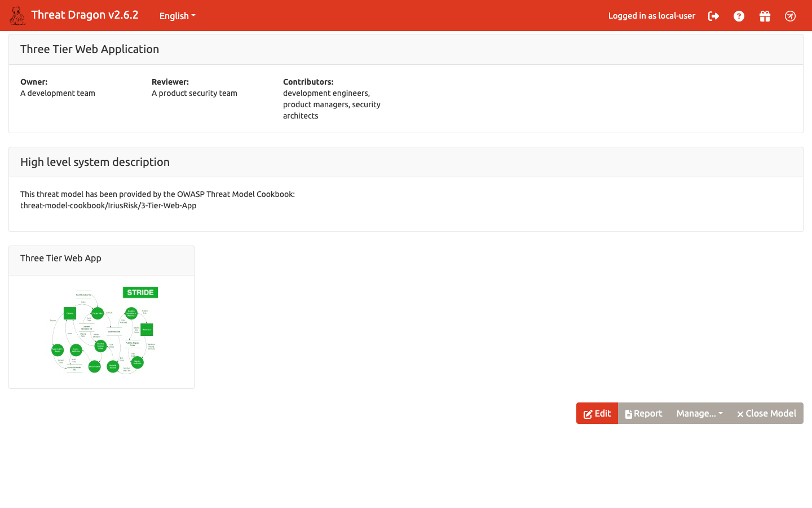Open the Three Tier Web App diagram thumbnail
812x508 pixels.
(x=101, y=331)
